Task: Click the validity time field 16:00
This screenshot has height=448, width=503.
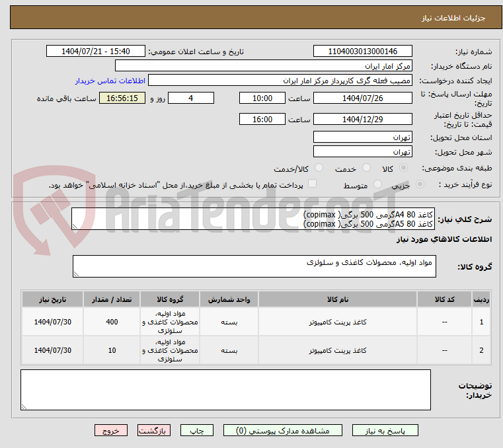Action: (x=262, y=120)
